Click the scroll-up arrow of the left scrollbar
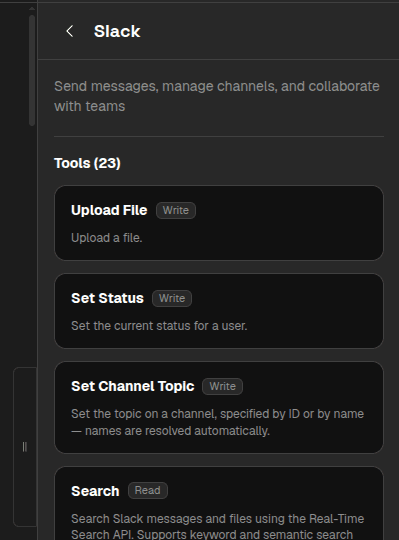This screenshot has height=540, width=399. (x=32, y=8)
